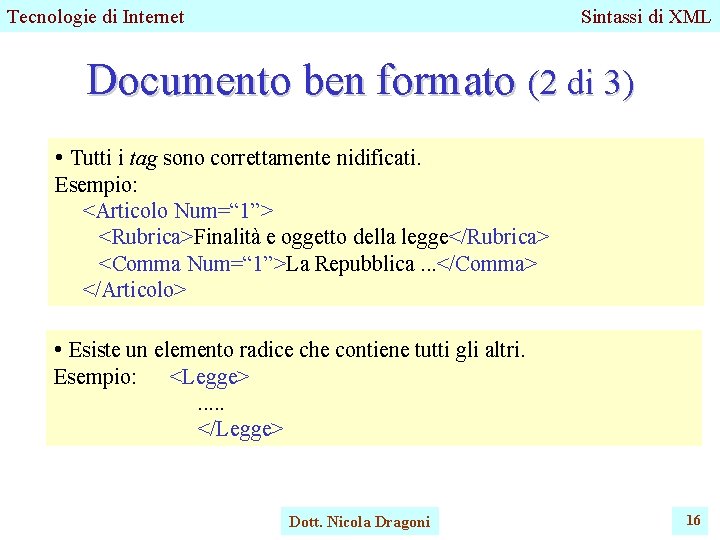
Task: Click the bullet 'Esiste un elemento radice che contiene tutti gli altri.'
Action: (289, 350)
